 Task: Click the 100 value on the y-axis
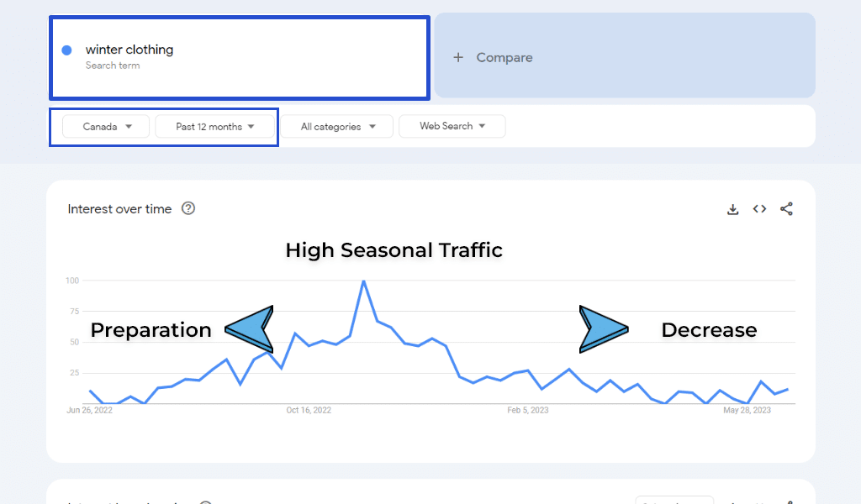(x=72, y=281)
